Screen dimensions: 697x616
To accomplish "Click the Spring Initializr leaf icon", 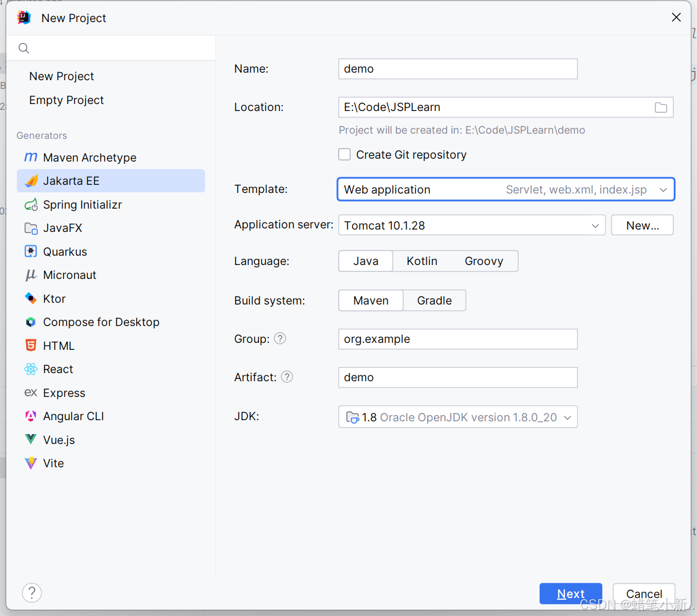I will tap(31, 205).
